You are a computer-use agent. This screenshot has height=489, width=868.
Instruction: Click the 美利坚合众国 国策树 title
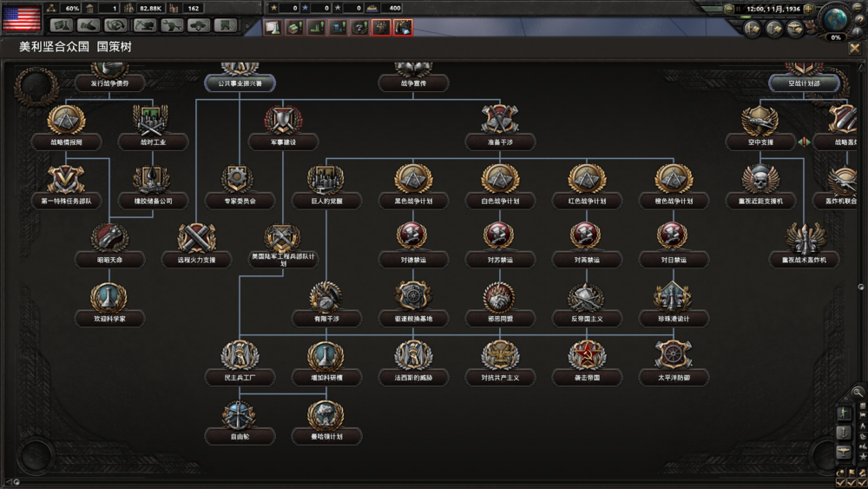(76, 47)
